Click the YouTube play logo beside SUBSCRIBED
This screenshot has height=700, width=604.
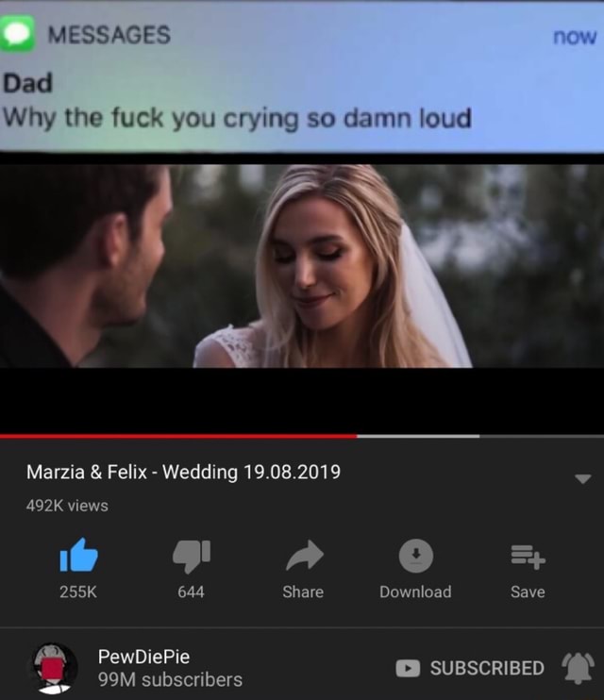(x=408, y=668)
